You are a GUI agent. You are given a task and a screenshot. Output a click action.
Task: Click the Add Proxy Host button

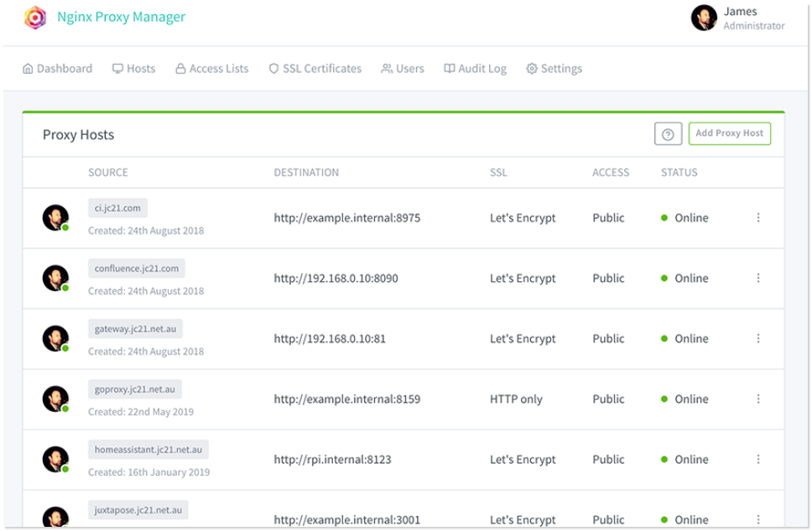tap(729, 133)
